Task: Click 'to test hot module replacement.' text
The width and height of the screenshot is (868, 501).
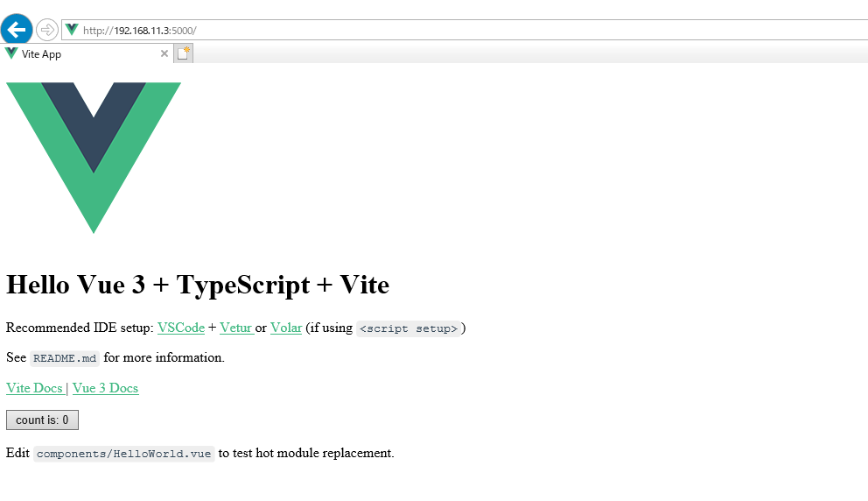Action: click(306, 453)
